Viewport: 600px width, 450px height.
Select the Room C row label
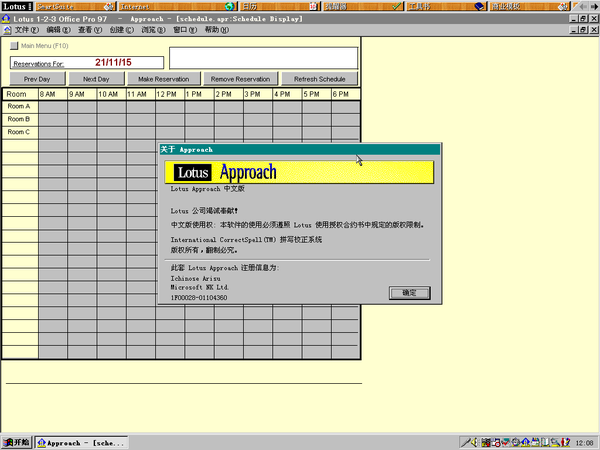pyautogui.click(x=20, y=132)
